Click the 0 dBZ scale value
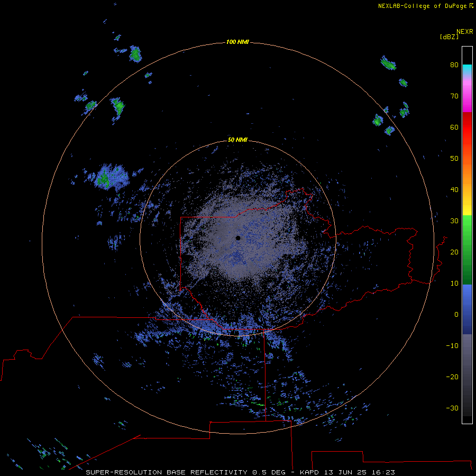 456,315
